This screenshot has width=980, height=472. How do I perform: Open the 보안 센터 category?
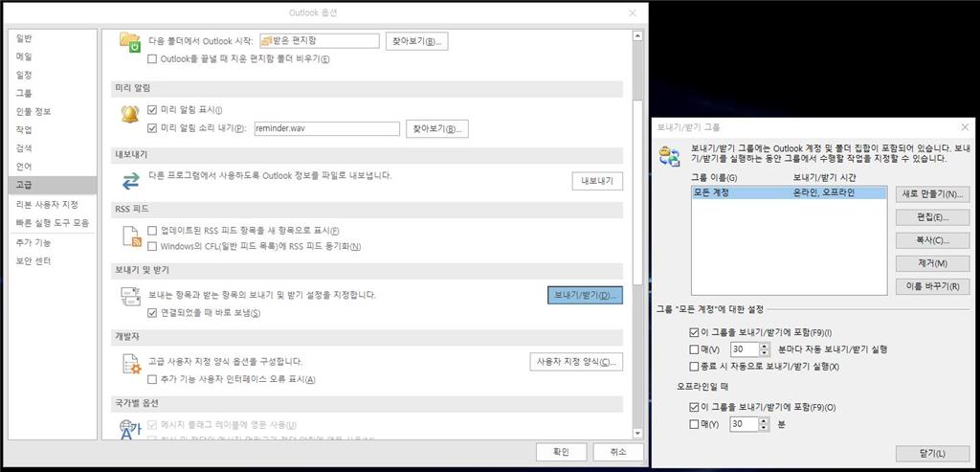coord(53,261)
